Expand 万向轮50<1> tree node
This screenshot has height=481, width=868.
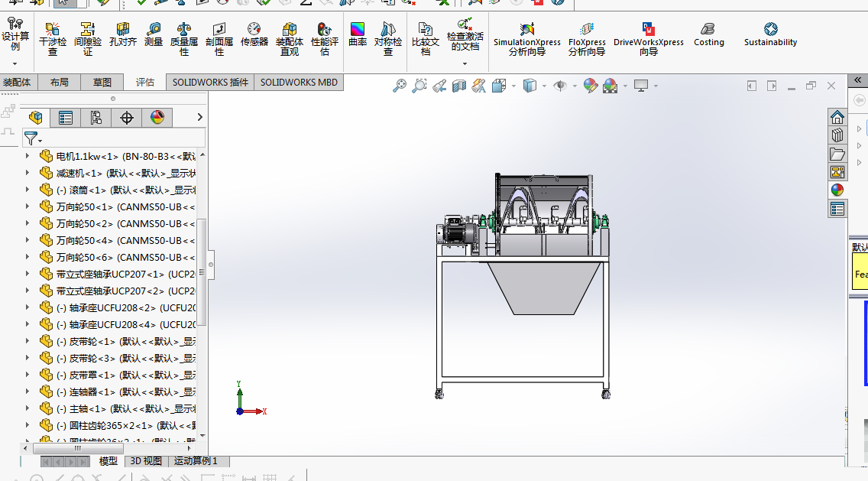coord(28,206)
